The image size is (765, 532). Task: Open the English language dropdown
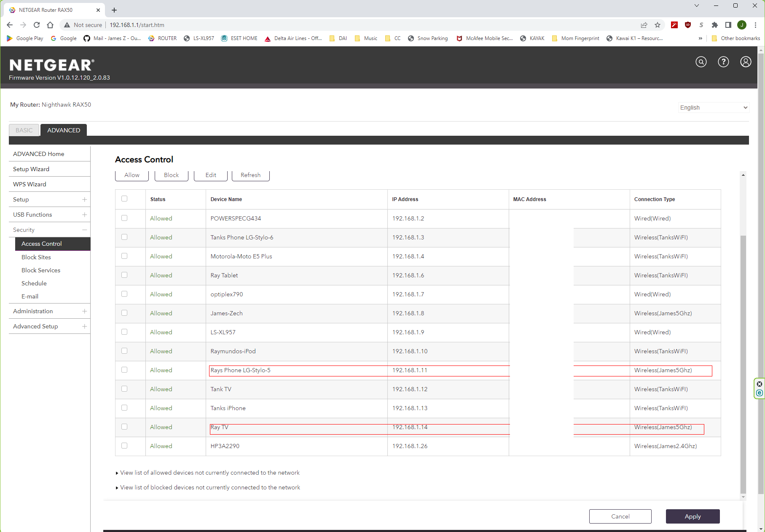[714, 107]
